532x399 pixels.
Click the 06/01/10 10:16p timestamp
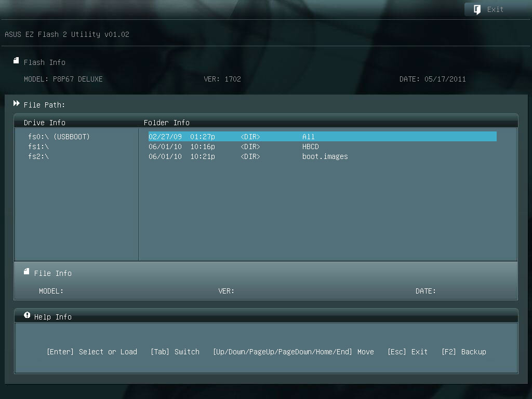(182, 147)
